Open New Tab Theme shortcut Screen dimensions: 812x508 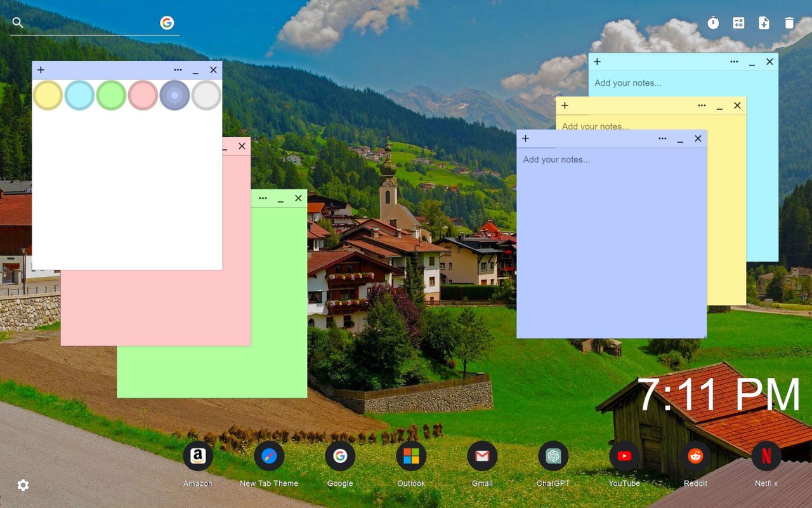tap(269, 456)
